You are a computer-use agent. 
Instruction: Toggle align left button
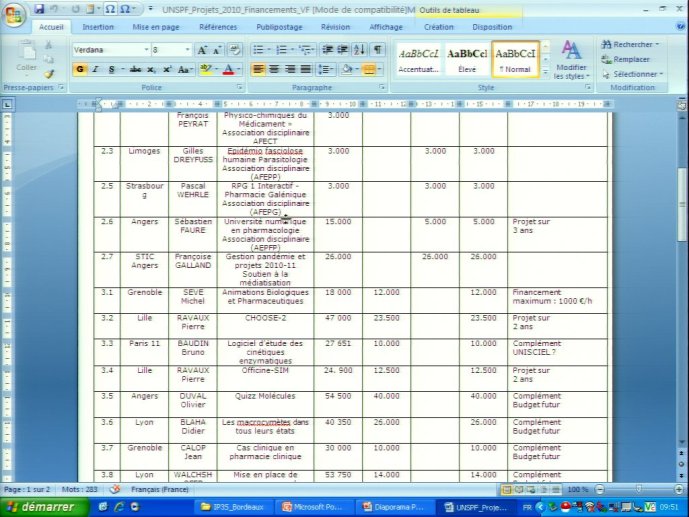(x=258, y=69)
